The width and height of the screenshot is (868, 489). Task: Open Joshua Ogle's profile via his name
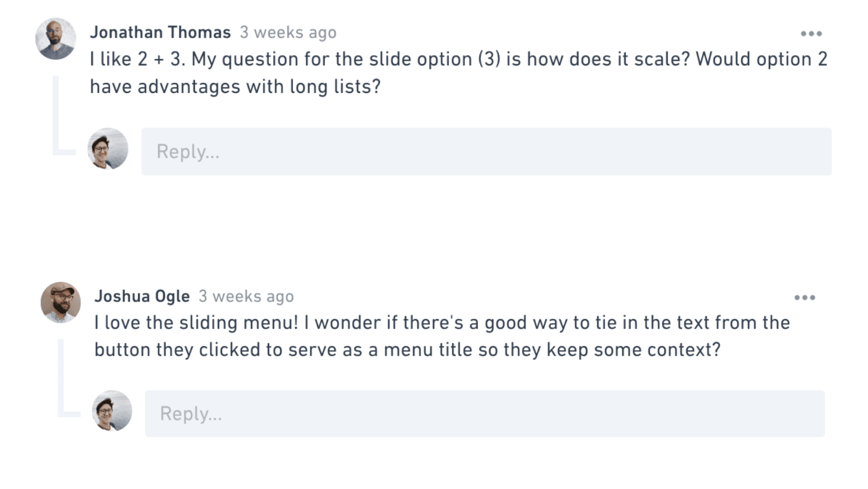pos(142,296)
